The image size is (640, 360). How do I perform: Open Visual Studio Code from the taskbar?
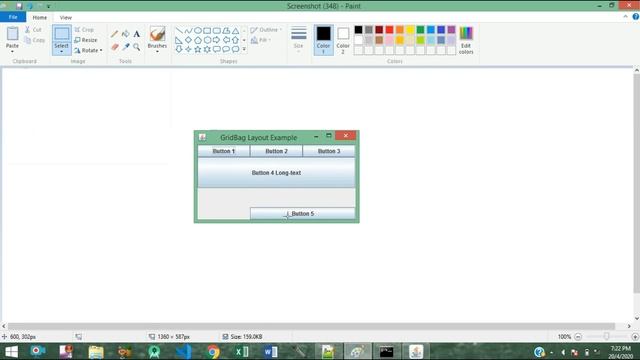184,351
